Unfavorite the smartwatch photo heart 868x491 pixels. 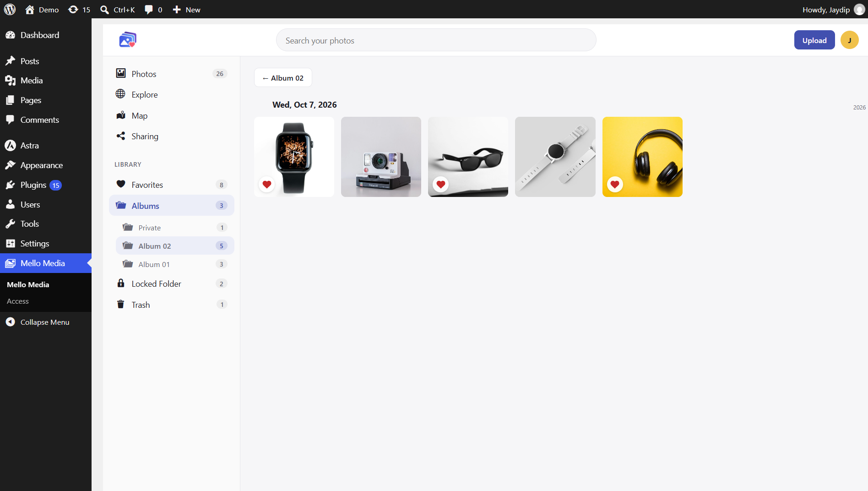(267, 185)
